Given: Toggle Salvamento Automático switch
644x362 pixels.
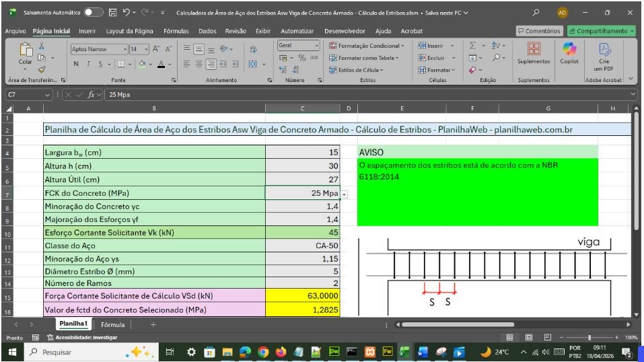Looking at the screenshot, I should click(93, 12).
